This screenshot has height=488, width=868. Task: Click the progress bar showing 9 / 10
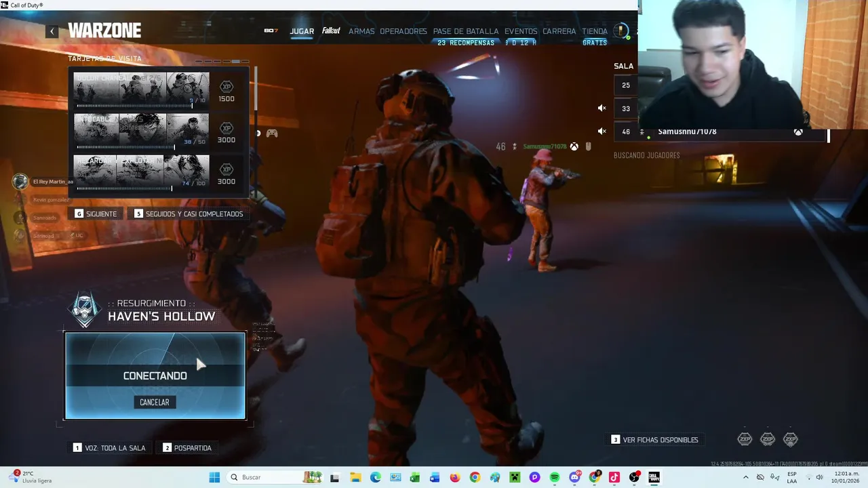click(134, 105)
